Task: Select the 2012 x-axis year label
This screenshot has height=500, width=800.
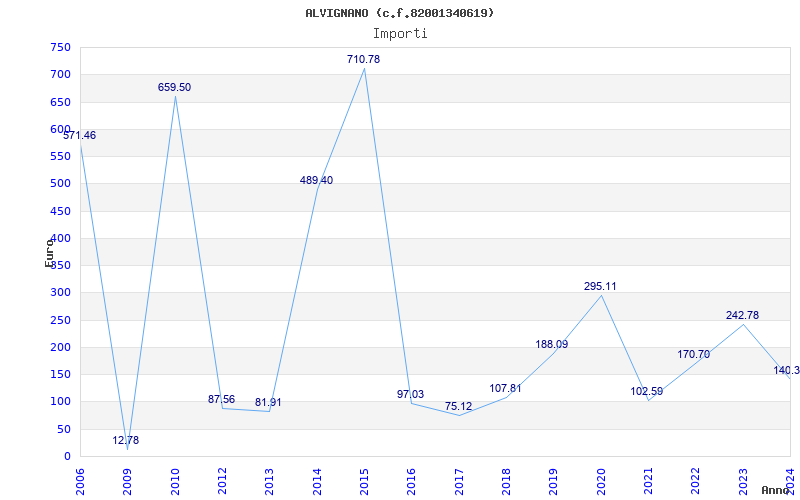Action: click(222, 482)
